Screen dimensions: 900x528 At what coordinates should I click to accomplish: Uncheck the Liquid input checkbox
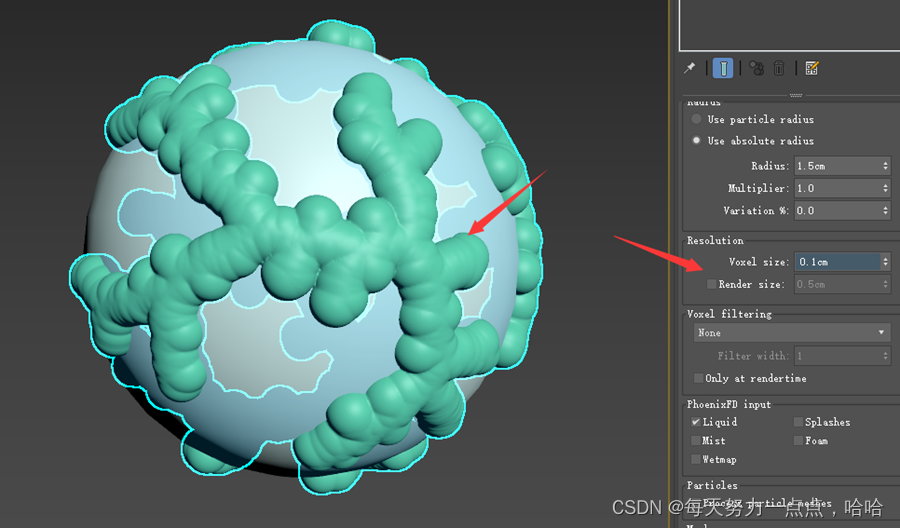point(696,422)
